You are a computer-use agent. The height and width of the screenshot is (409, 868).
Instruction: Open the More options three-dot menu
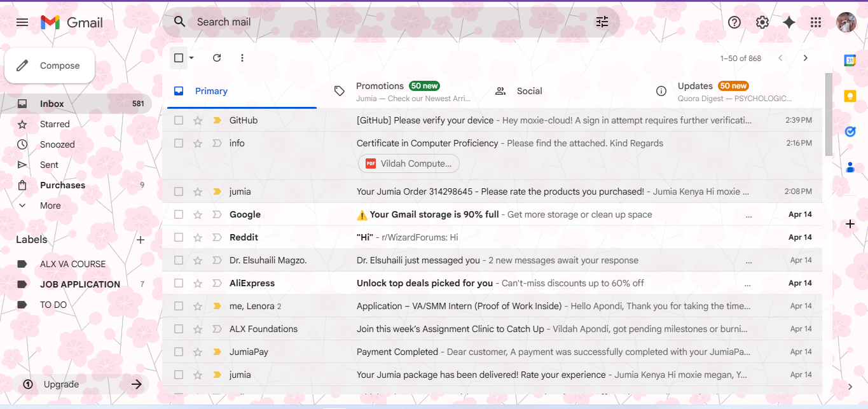tap(242, 58)
